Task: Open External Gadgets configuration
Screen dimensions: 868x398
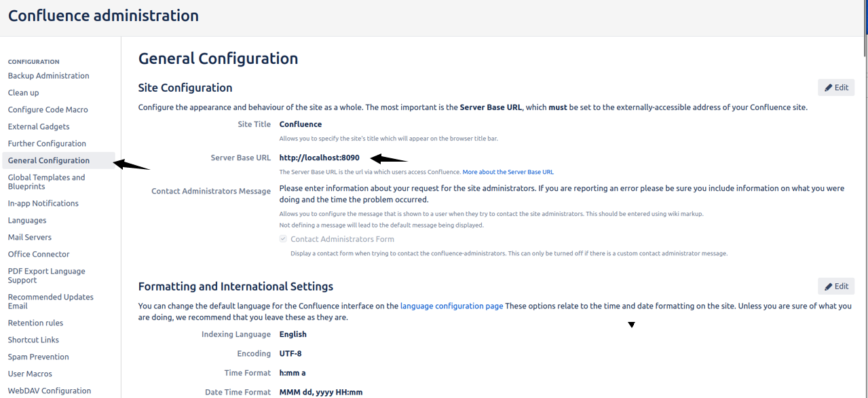Action: 38,126
